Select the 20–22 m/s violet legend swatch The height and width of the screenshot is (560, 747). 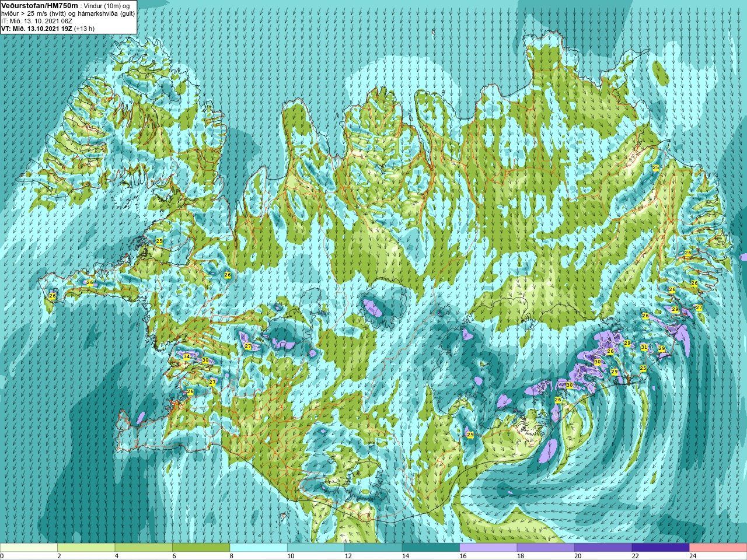point(603,548)
